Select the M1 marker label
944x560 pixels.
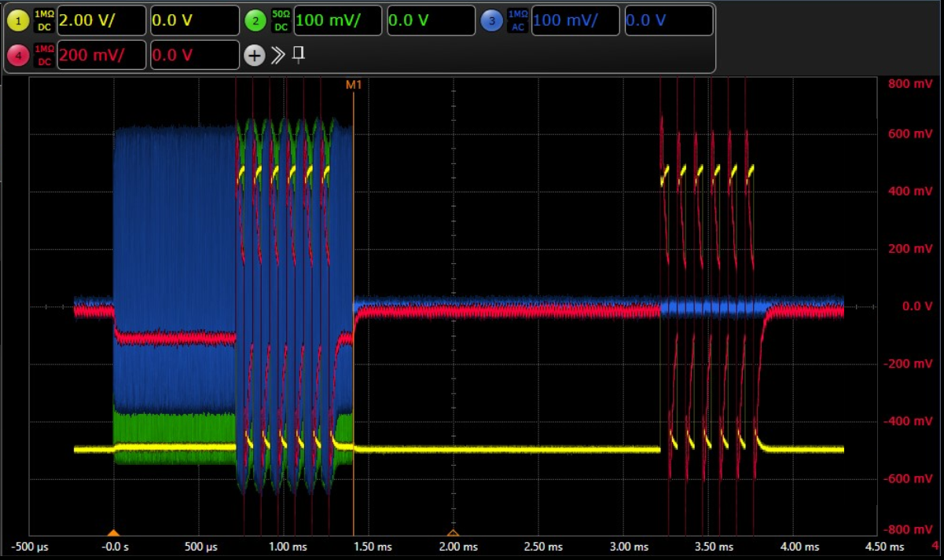[354, 83]
